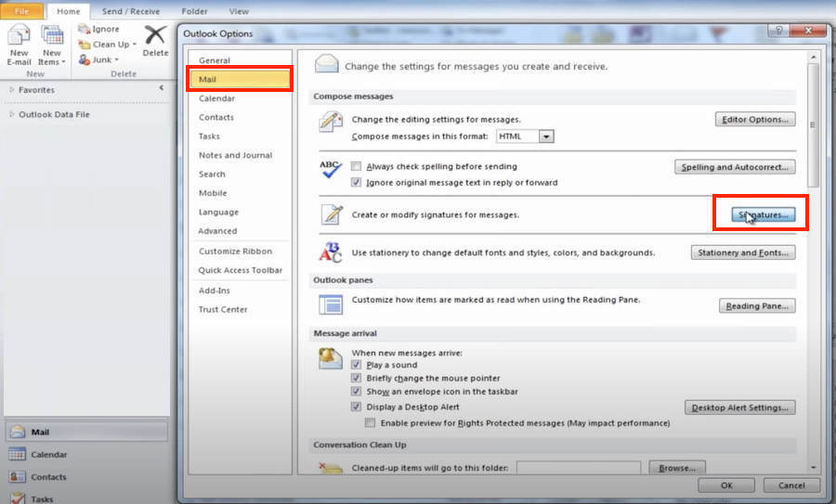Screen dimensions: 836x504
Task: Uncheck Display a Desktop Alert
Action: pos(356,407)
